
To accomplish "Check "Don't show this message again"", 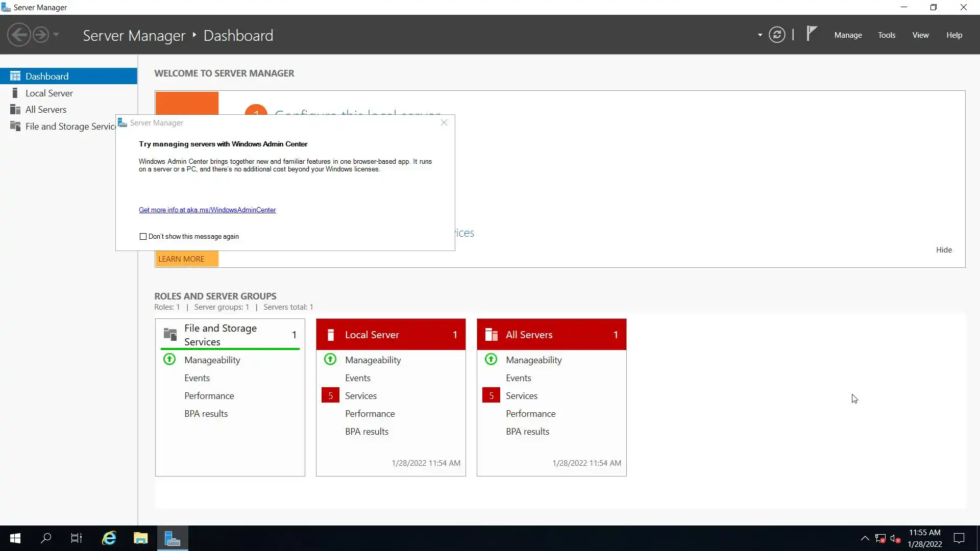I will 143,236.
